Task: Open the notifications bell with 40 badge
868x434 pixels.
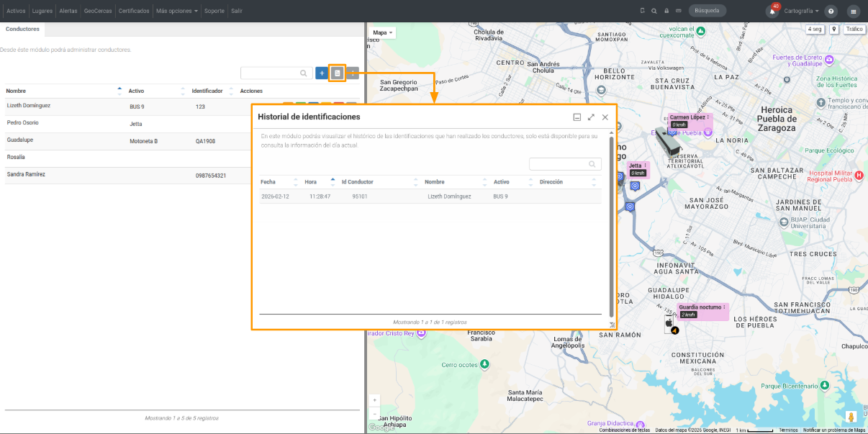Action: (772, 11)
